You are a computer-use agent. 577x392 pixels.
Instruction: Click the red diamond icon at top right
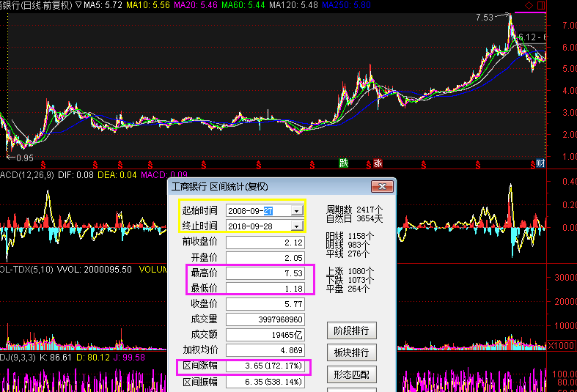click(529, 6)
